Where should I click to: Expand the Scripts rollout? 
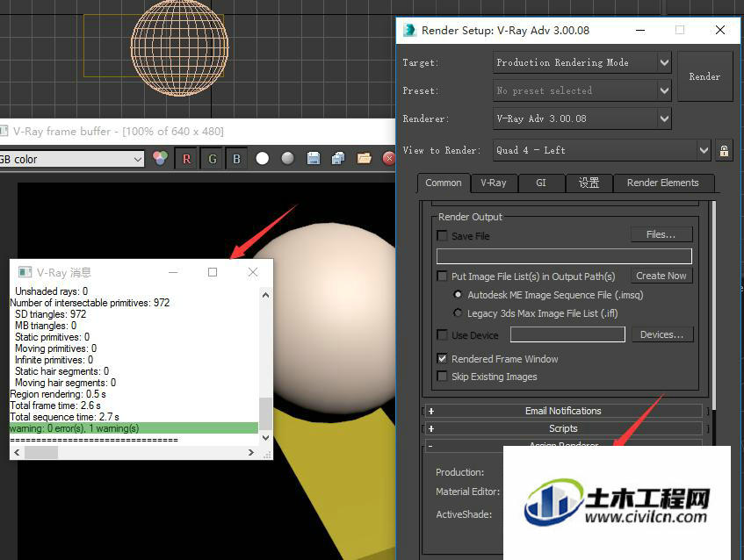coord(563,428)
